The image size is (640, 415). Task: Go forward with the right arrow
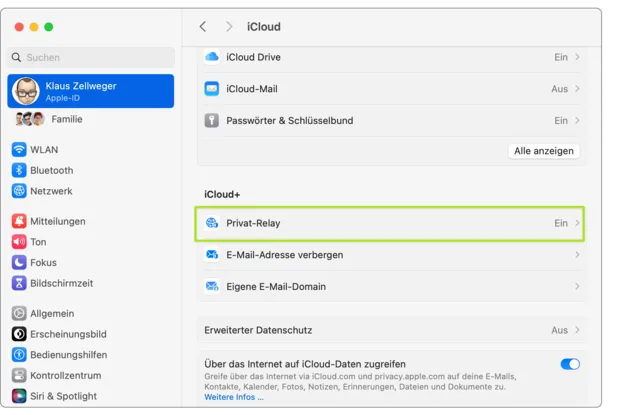[229, 27]
